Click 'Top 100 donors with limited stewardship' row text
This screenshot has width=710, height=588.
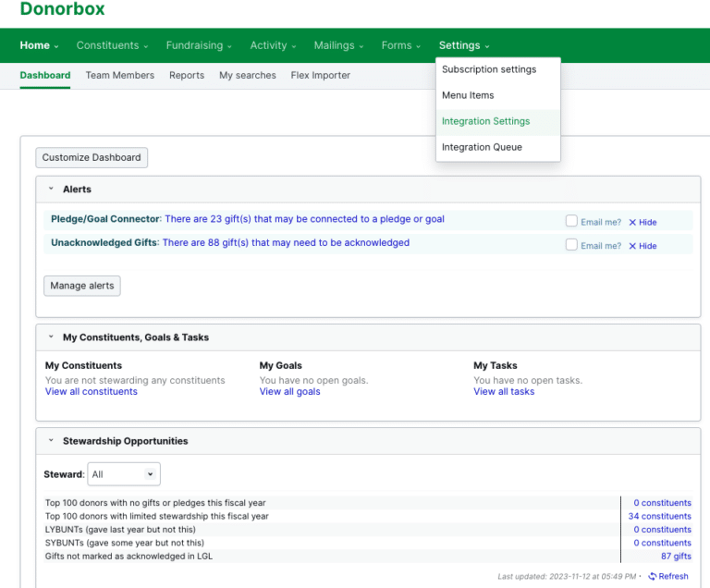[156, 516]
